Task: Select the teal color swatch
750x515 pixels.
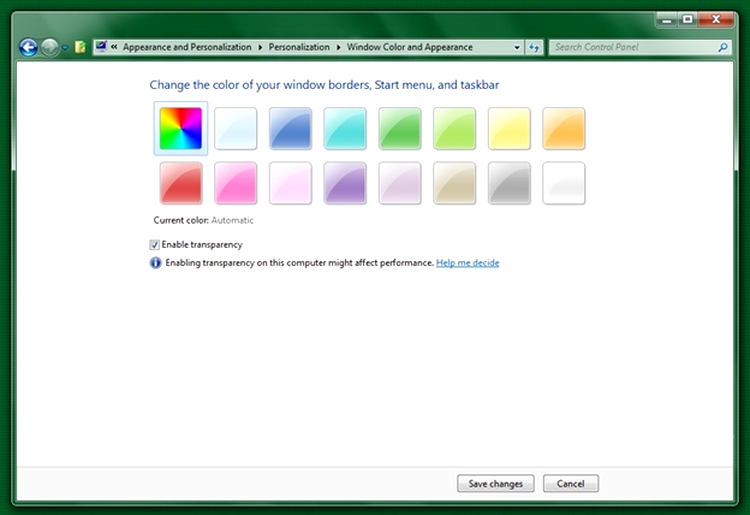Action: tap(345, 128)
